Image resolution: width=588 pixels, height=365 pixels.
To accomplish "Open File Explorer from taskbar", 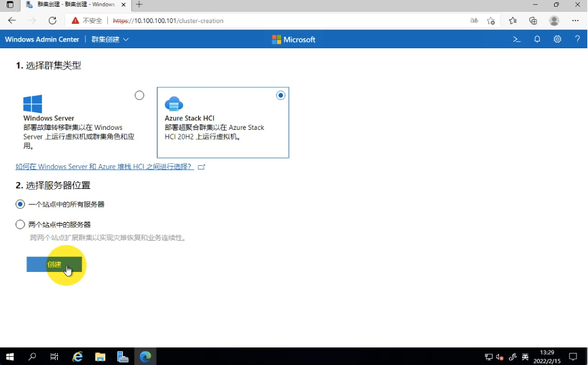I will click(x=100, y=356).
